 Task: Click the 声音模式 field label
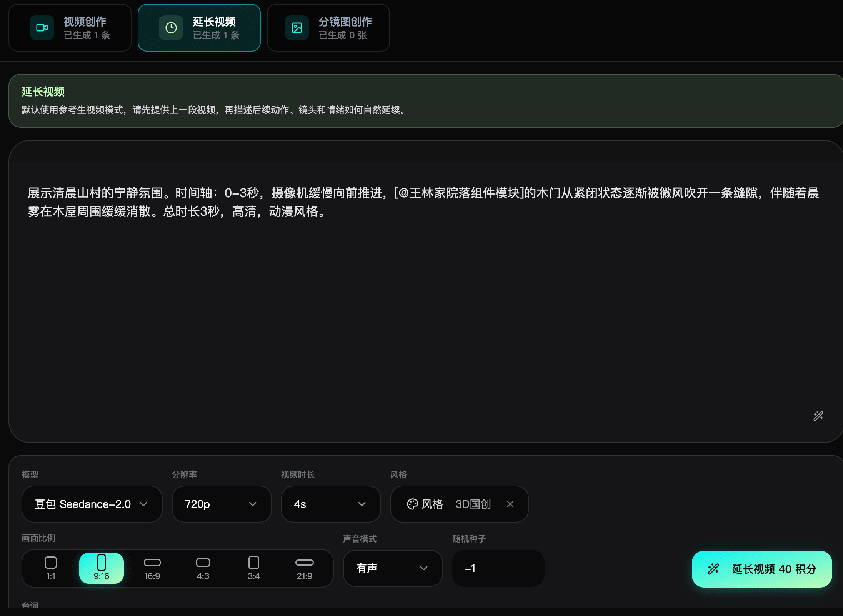coord(360,539)
